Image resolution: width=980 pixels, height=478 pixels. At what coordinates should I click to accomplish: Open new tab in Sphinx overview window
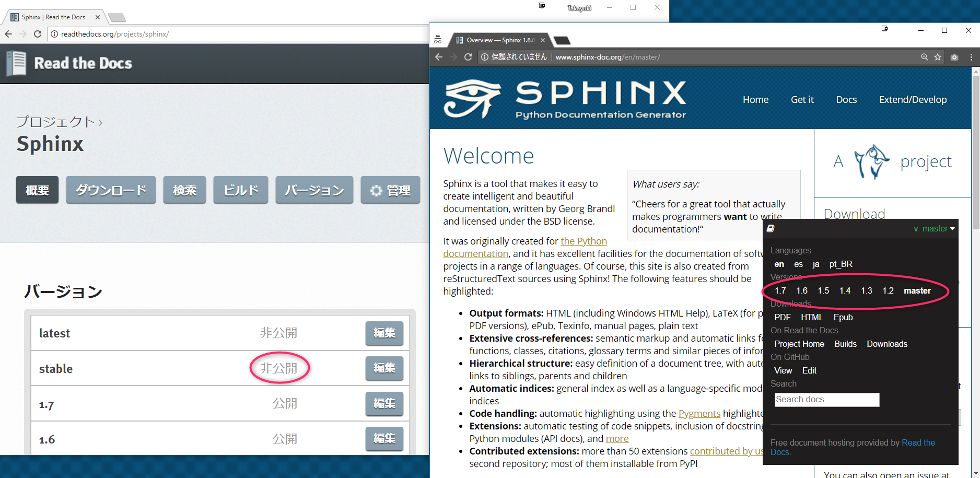[x=562, y=40]
